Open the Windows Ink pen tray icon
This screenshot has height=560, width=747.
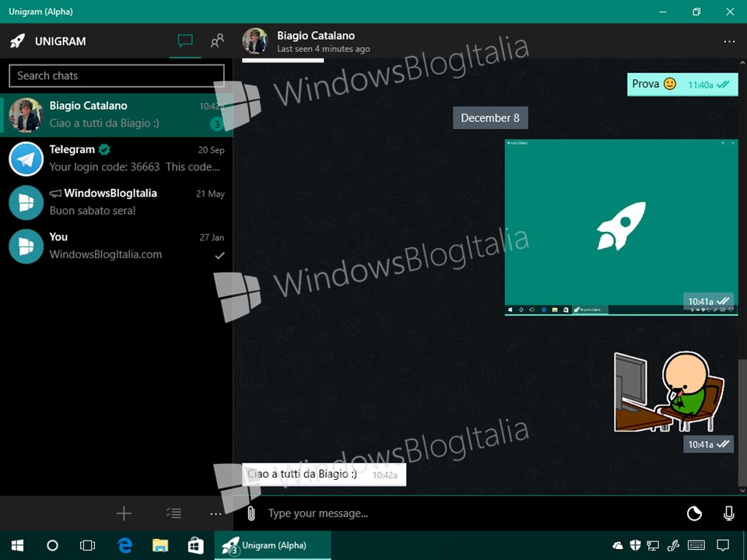point(674,546)
